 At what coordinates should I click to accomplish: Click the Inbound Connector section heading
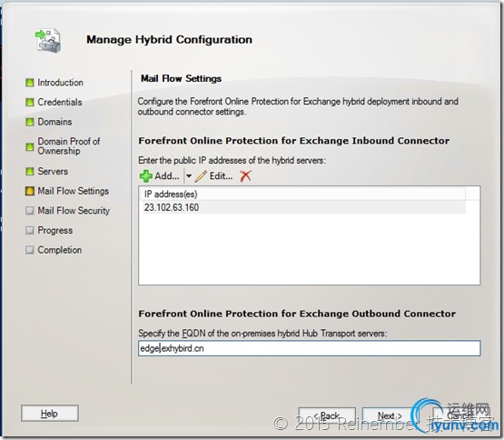(x=294, y=141)
